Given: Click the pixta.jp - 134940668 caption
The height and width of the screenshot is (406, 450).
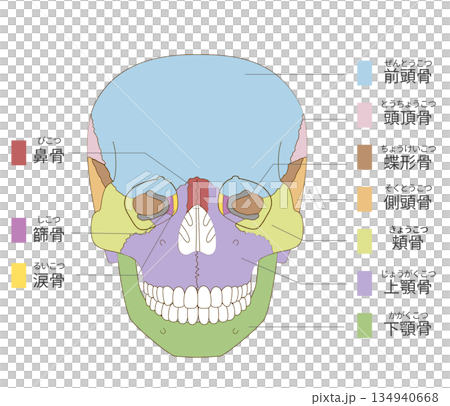Looking at the screenshot, I should (375, 397).
